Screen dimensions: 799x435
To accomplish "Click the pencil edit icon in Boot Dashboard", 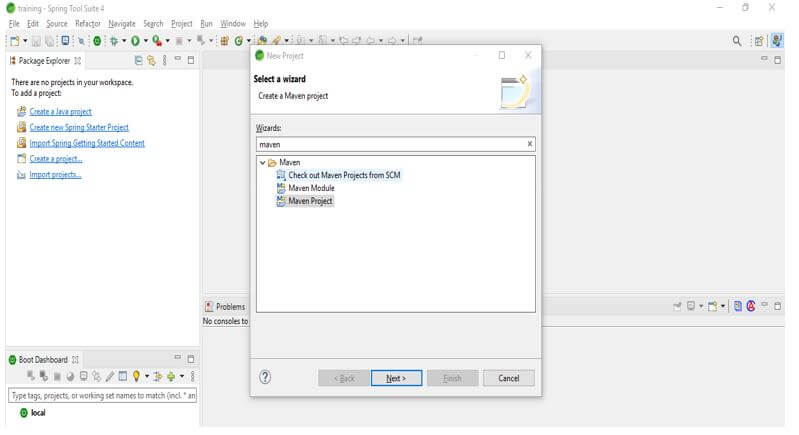I will (x=110, y=376).
